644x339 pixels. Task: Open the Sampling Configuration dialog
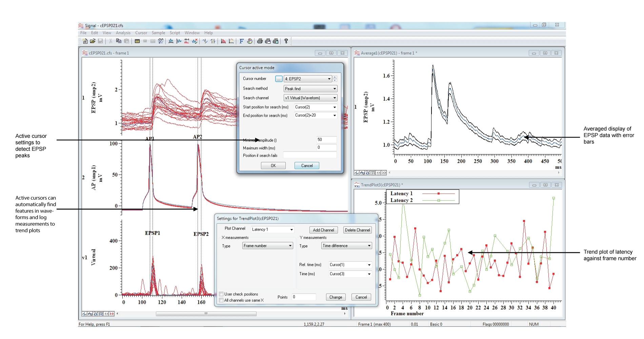137,41
